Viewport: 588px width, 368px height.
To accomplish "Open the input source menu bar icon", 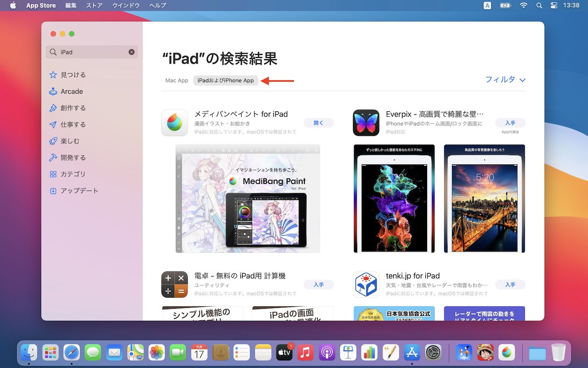I will click(488, 5).
